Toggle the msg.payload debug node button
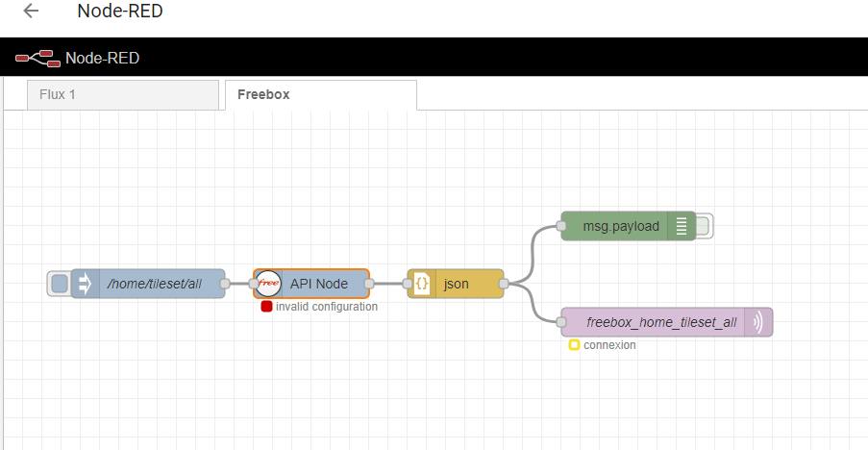The image size is (868, 450). pos(703,226)
